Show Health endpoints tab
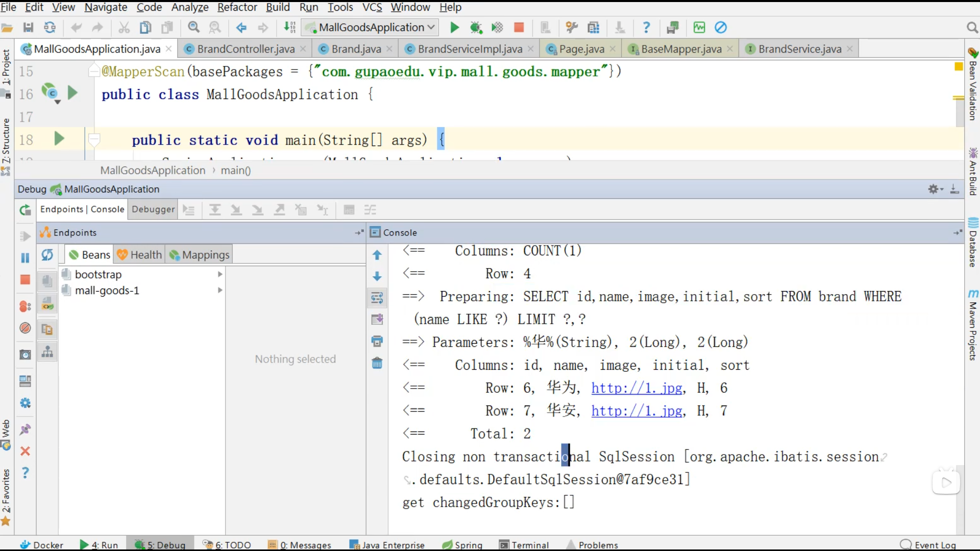This screenshot has width=980, height=551. pyautogui.click(x=139, y=255)
